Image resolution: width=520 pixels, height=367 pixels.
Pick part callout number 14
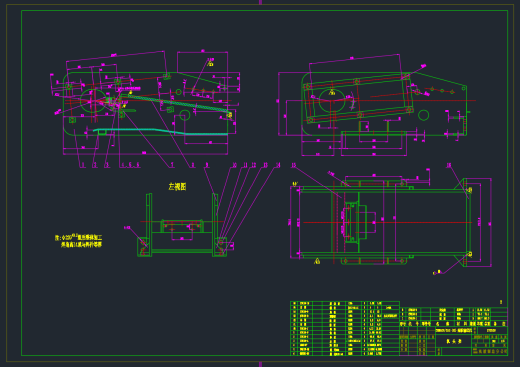pyautogui.click(x=278, y=165)
